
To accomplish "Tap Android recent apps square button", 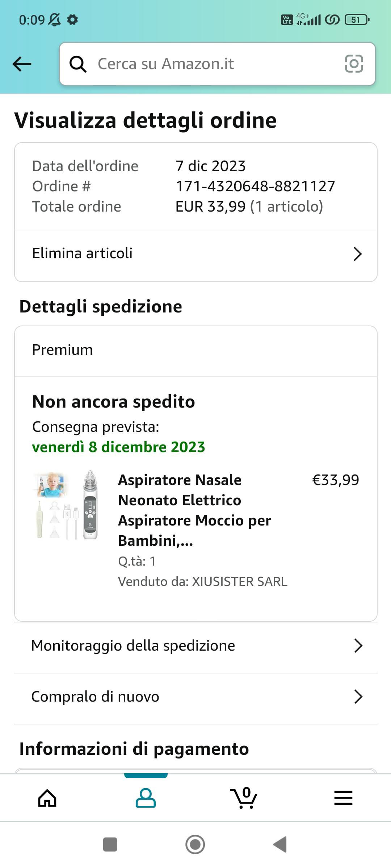I will (110, 845).
